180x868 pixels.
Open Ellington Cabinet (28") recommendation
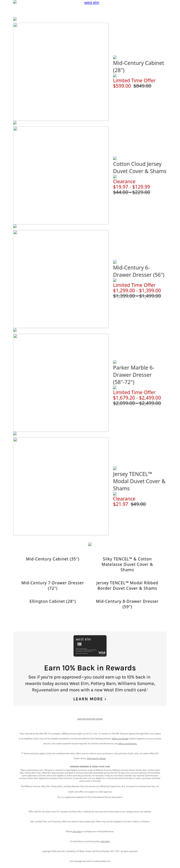click(53, 601)
